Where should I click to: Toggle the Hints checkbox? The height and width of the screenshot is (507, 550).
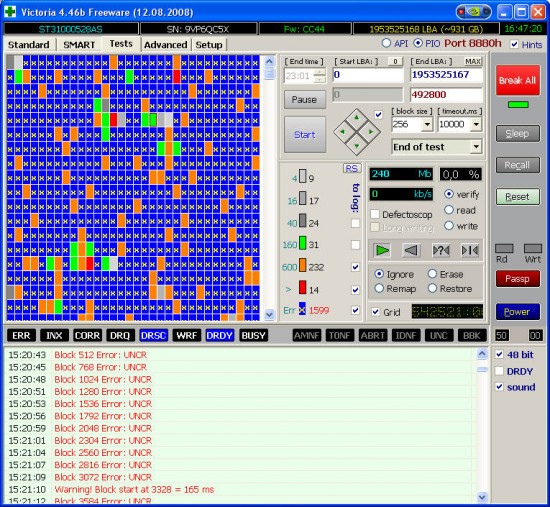coord(514,44)
